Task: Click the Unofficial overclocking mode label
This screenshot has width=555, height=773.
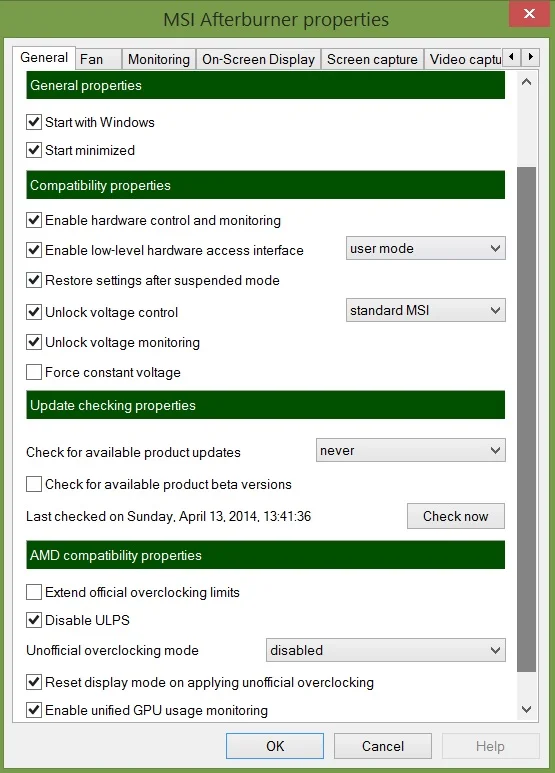Action: (112, 650)
